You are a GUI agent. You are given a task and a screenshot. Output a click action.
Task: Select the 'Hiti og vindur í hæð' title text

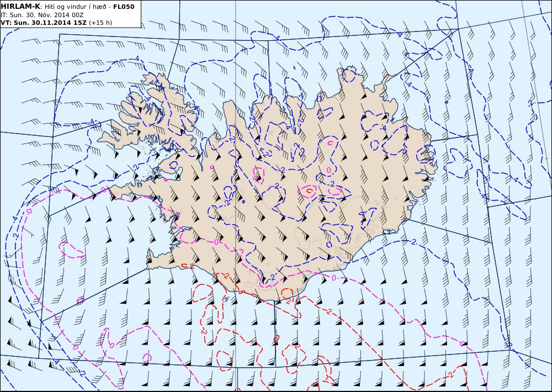coord(75,7)
